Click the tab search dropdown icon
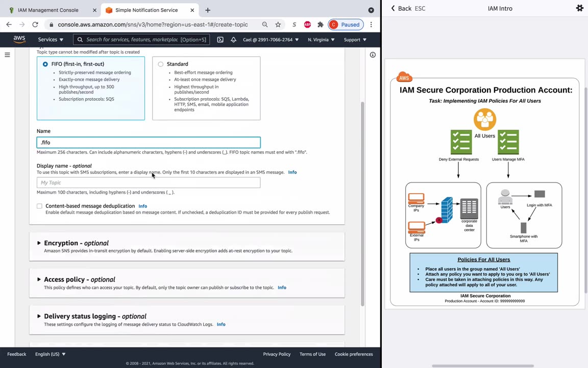 click(x=371, y=10)
